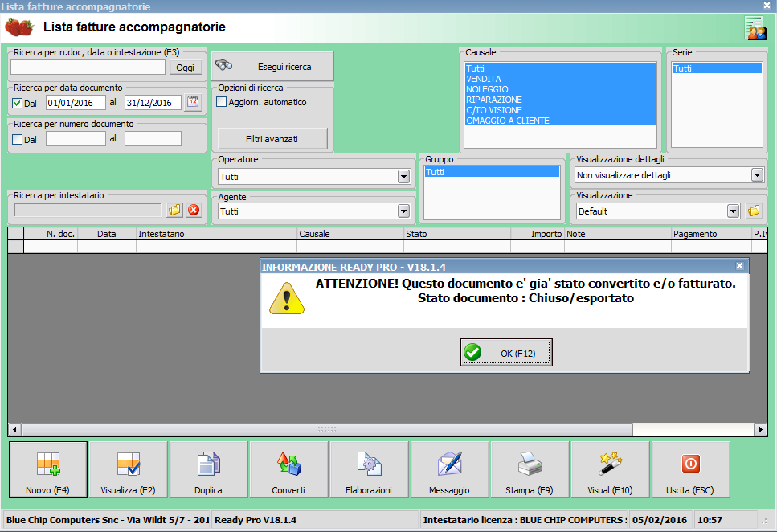Click the Esegui ricerca binoculars button
This screenshot has width=777, height=532.
point(272,66)
